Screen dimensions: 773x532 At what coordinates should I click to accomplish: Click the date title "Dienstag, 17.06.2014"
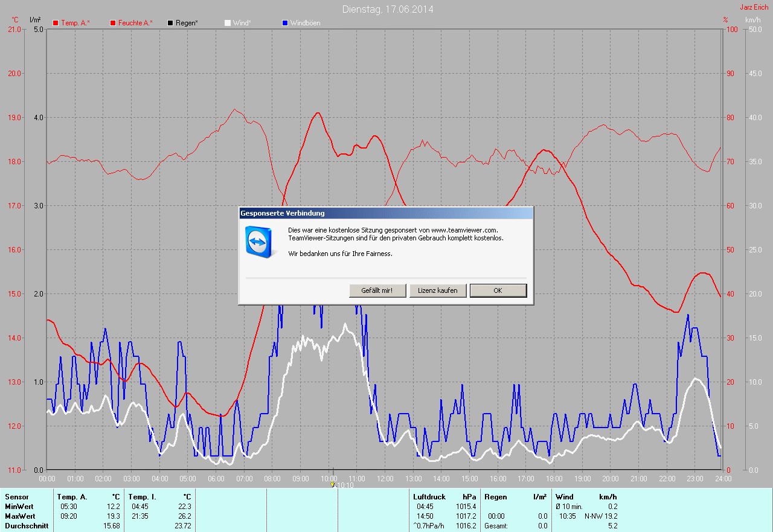(x=388, y=9)
